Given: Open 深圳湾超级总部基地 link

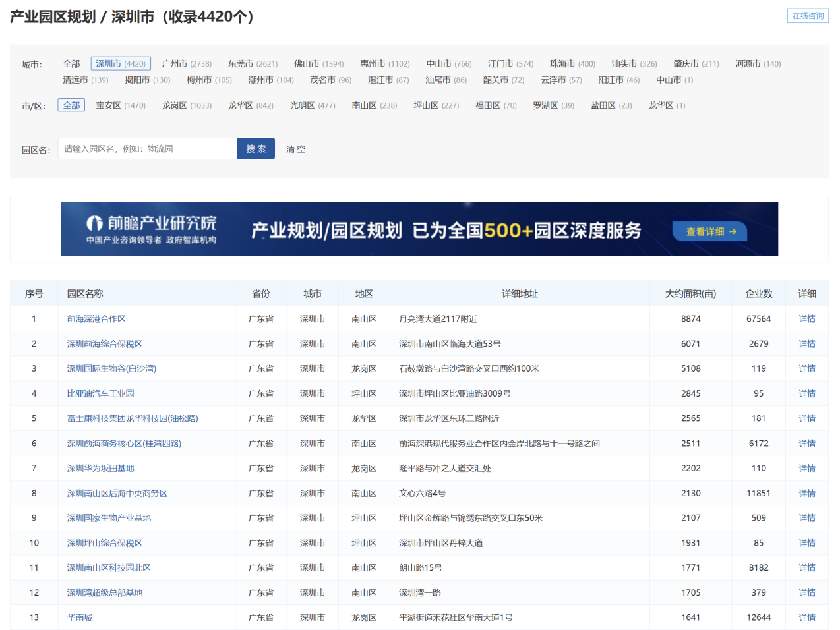Looking at the screenshot, I should point(104,593).
